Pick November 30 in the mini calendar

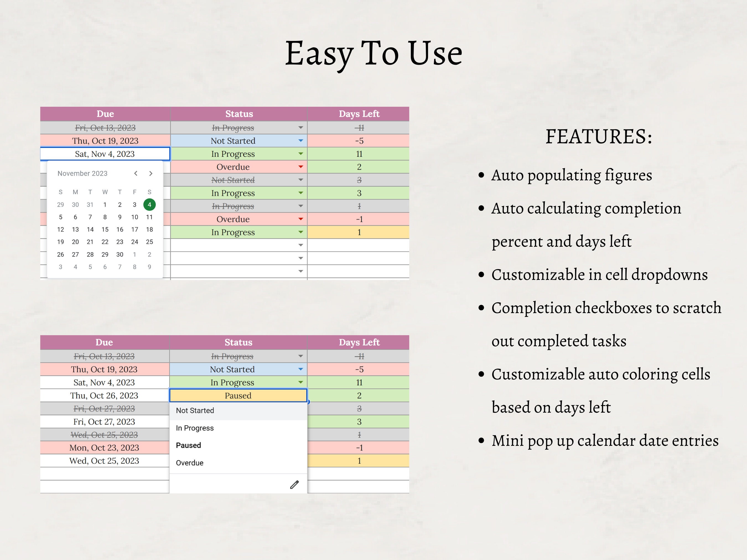120,254
